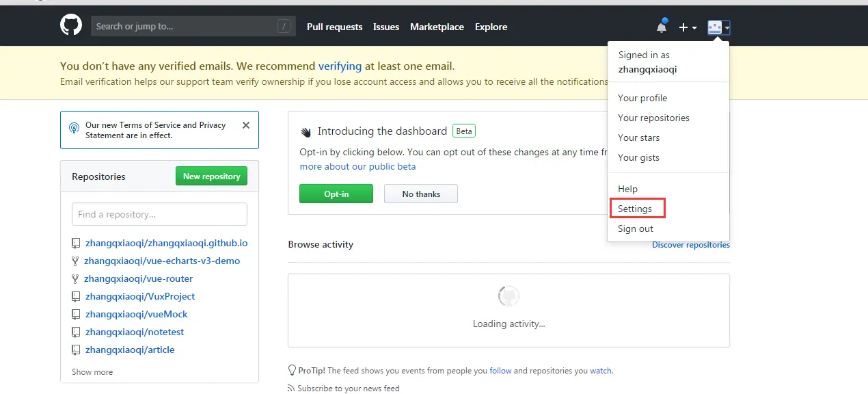Open the plus create-new dropdown
Image resolution: width=868 pixels, height=394 pixels.
click(688, 27)
